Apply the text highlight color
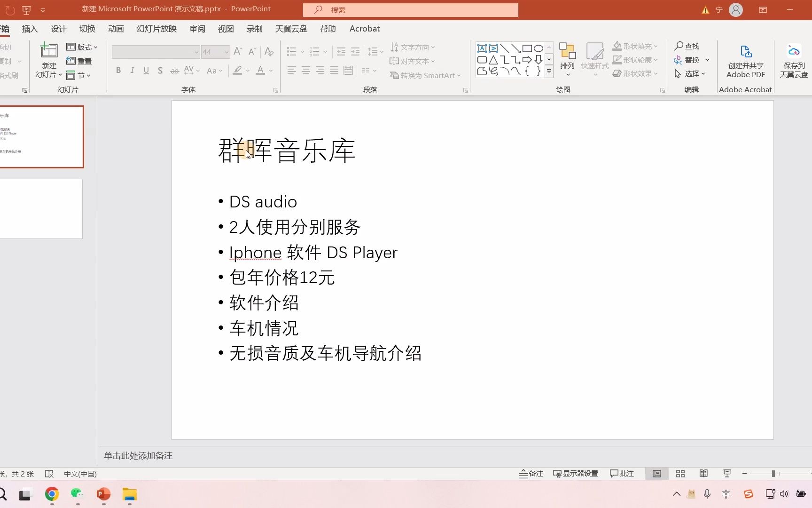This screenshot has height=508, width=812. click(238, 71)
